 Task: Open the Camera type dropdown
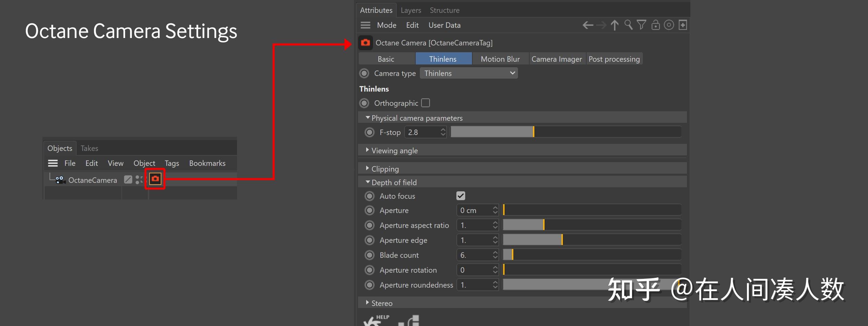pos(469,73)
